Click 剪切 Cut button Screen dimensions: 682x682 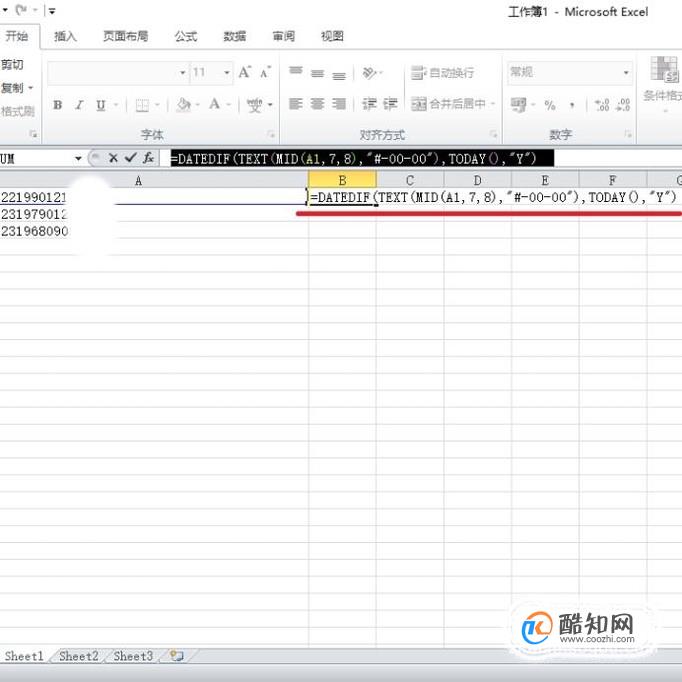(12, 65)
